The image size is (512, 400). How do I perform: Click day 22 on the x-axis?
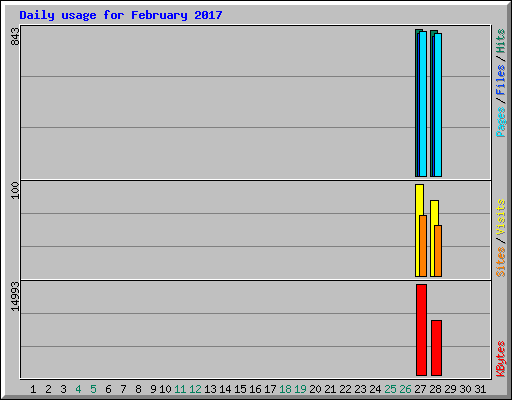pyautogui.click(x=345, y=389)
